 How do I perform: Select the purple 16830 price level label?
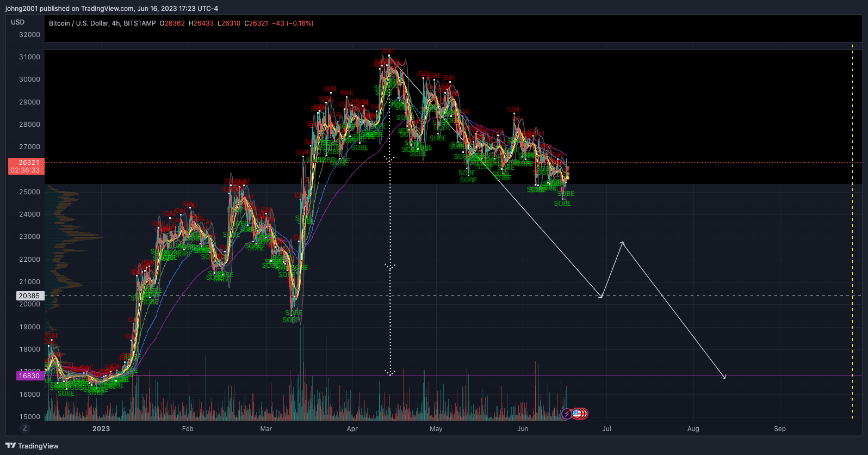point(29,376)
